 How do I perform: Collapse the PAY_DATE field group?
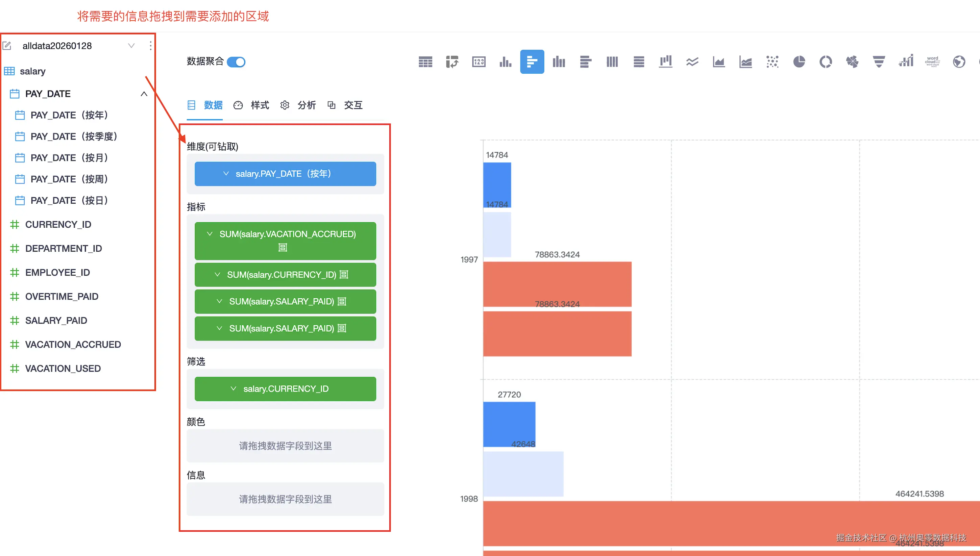coord(144,94)
